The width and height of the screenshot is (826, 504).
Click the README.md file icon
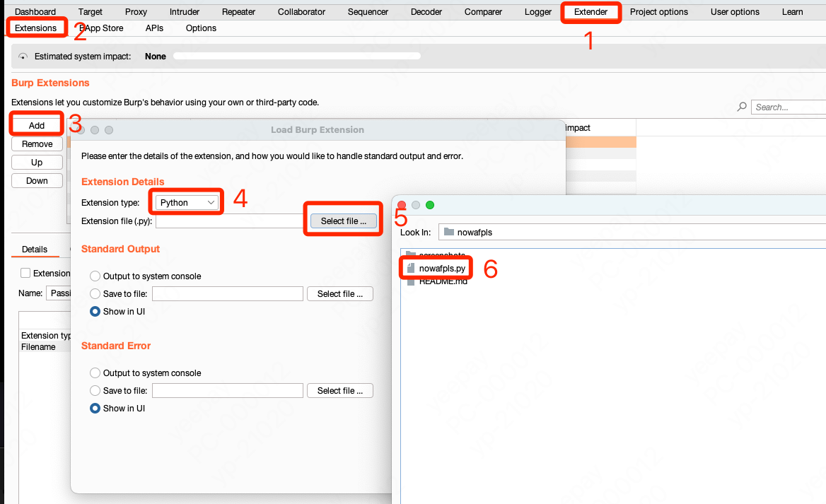click(411, 281)
